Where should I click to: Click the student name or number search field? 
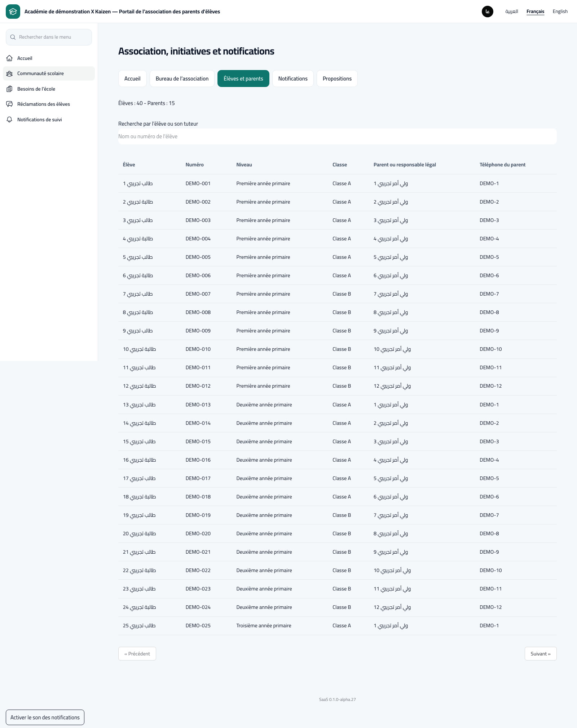338,136
